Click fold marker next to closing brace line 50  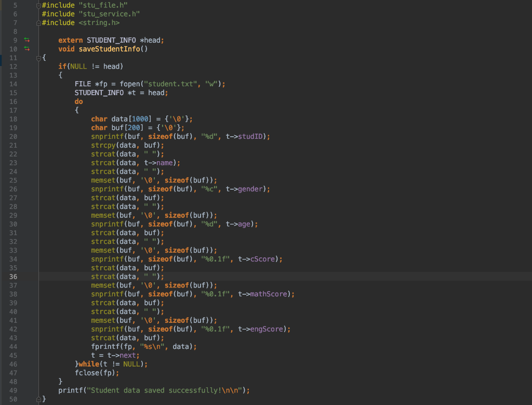click(38, 399)
